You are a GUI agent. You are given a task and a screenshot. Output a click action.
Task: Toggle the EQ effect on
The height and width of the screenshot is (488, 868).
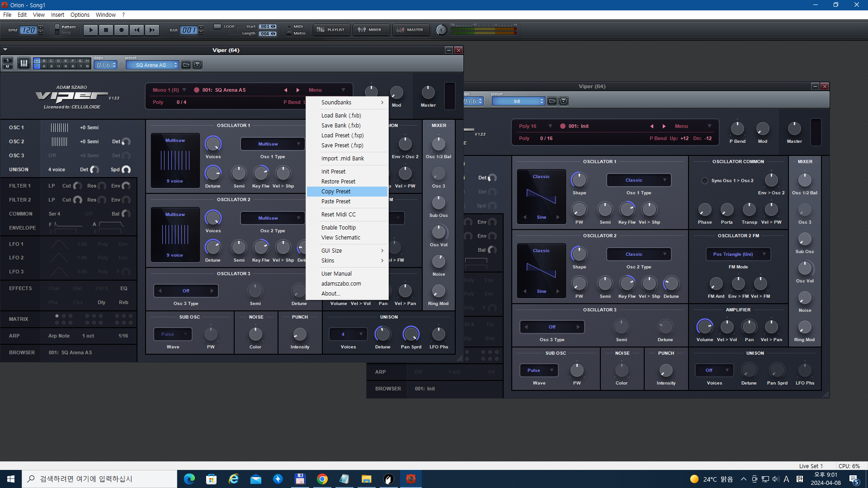124,288
